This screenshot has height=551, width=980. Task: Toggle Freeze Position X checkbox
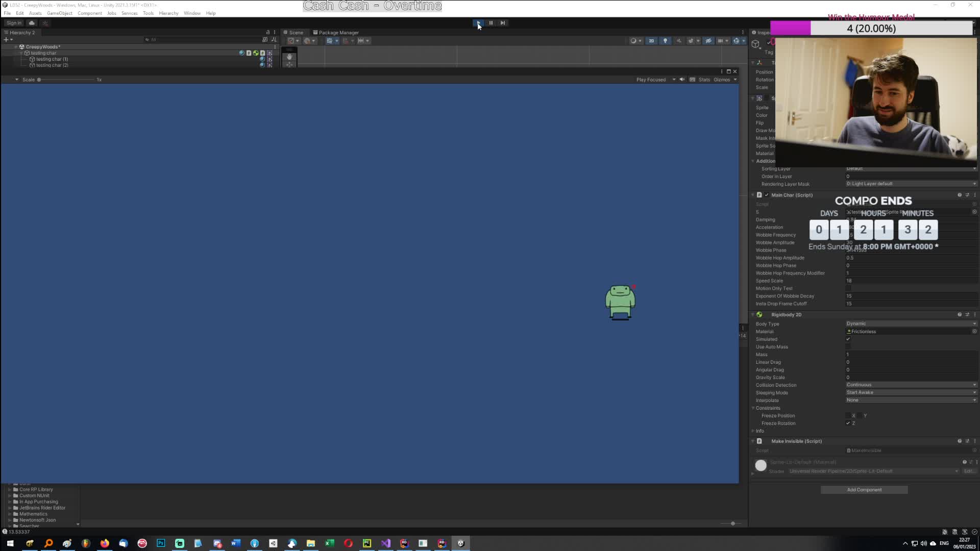click(x=848, y=416)
